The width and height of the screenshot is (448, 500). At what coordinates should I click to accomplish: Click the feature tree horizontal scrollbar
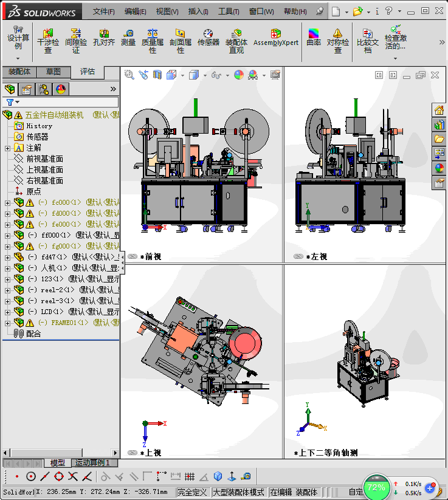click(46, 453)
